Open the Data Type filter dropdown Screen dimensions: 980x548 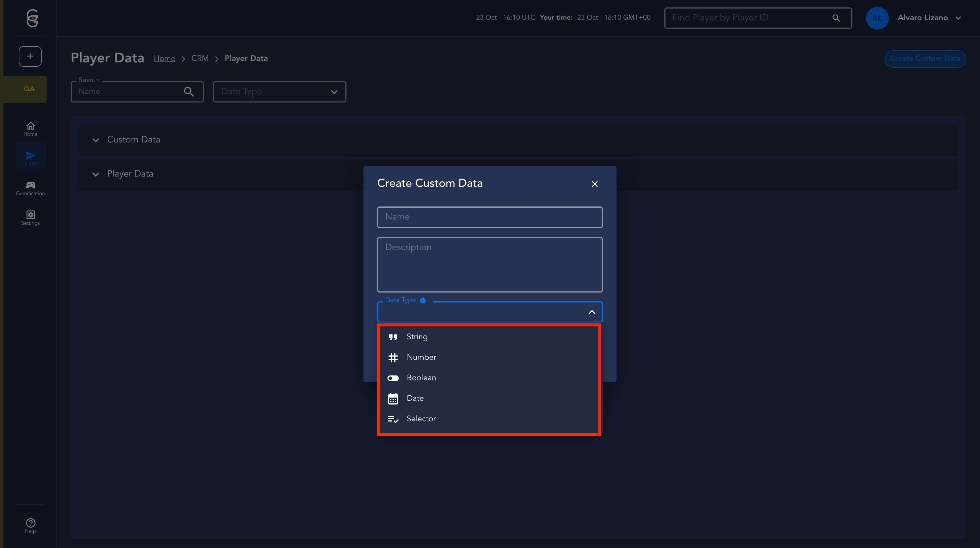coord(279,92)
